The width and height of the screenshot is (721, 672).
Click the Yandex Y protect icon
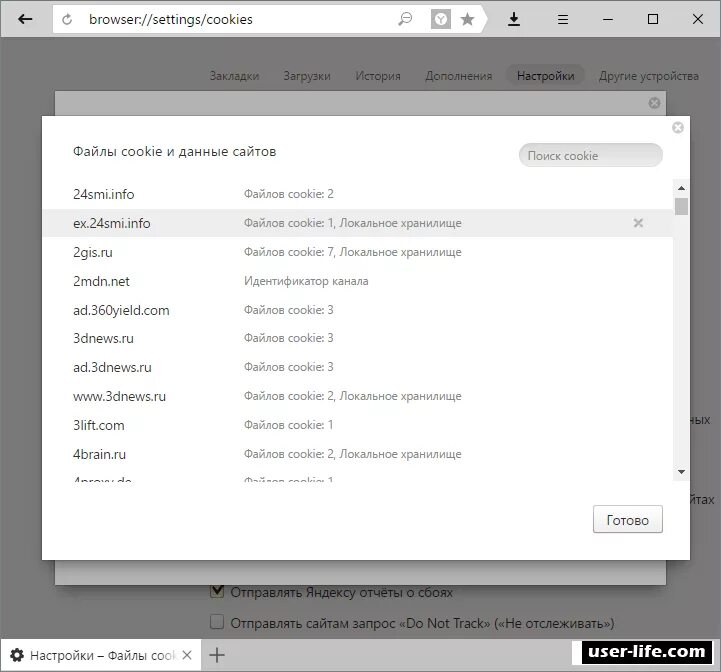coord(441,19)
